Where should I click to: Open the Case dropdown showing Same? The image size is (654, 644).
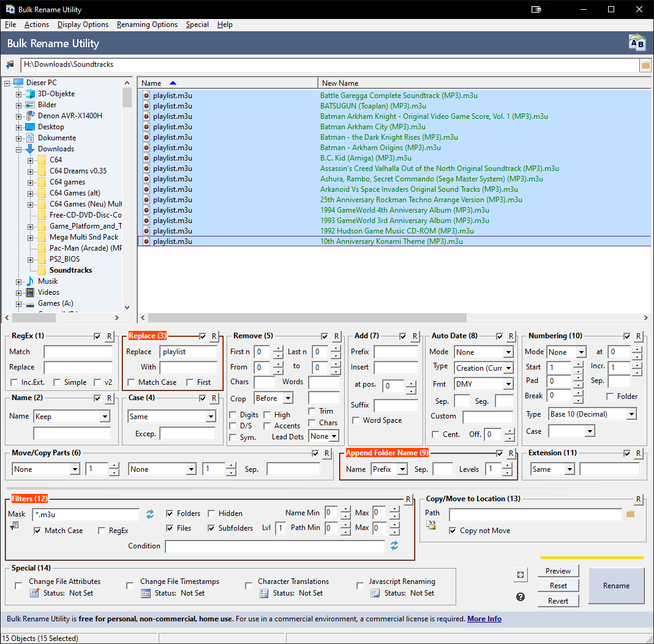coord(171,417)
